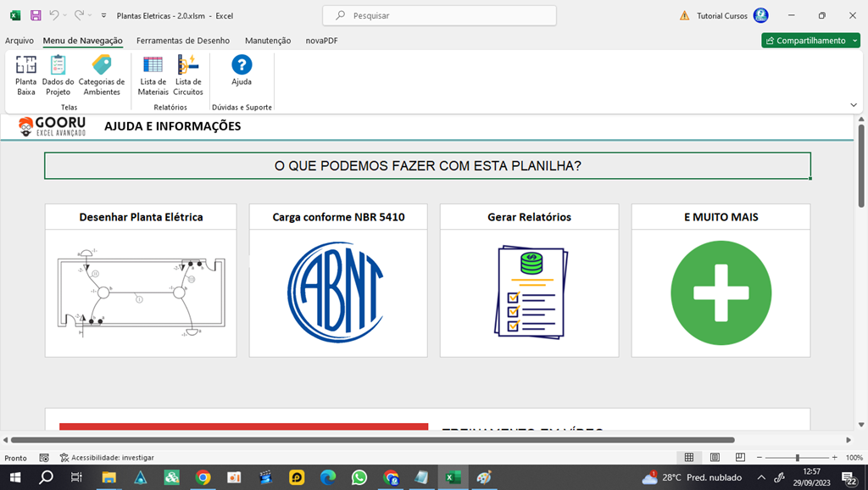Open Windows taskbar search
Screen dimensions: 868x490
(46, 477)
